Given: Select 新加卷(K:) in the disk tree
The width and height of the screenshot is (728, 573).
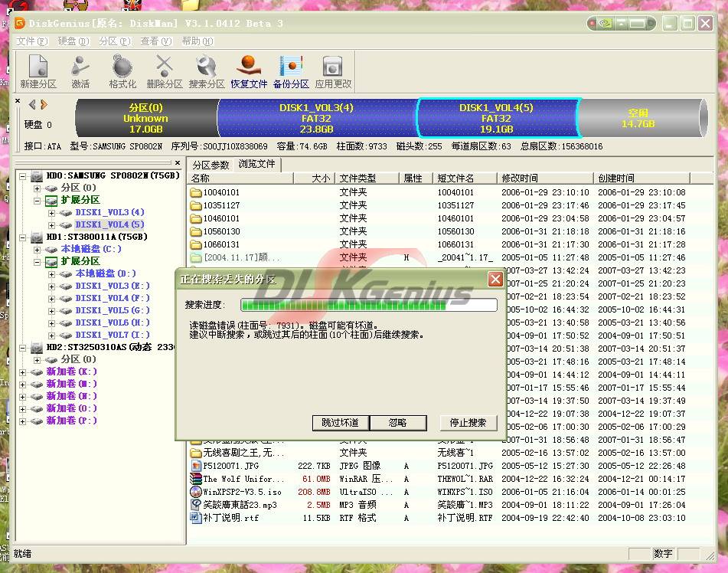Looking at the screenshot, I should click(71, 372).
